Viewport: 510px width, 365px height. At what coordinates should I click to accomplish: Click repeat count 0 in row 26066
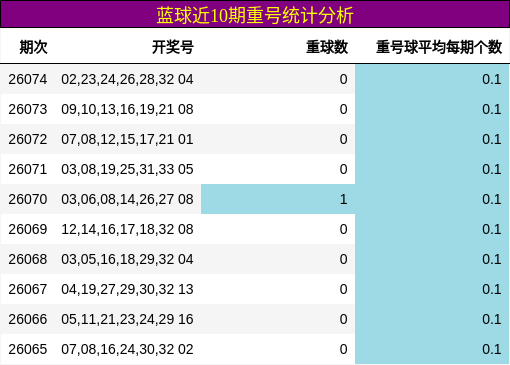(x=344, y=319)
